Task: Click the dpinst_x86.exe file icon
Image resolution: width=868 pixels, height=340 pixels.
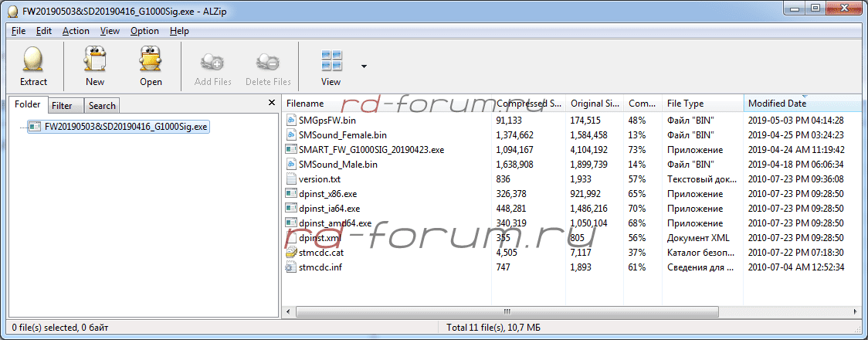Action: pos(291,194)
